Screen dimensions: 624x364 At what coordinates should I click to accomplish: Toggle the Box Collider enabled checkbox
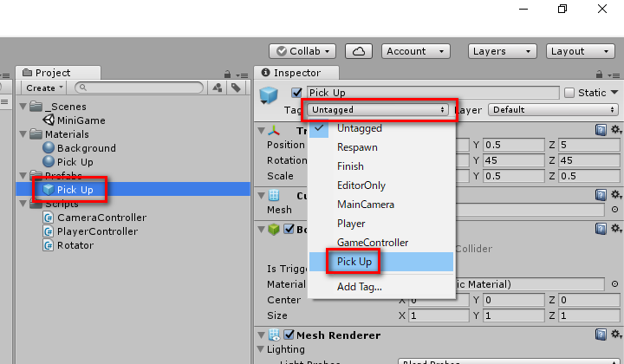pyautogui.click(x=289, y=229)
